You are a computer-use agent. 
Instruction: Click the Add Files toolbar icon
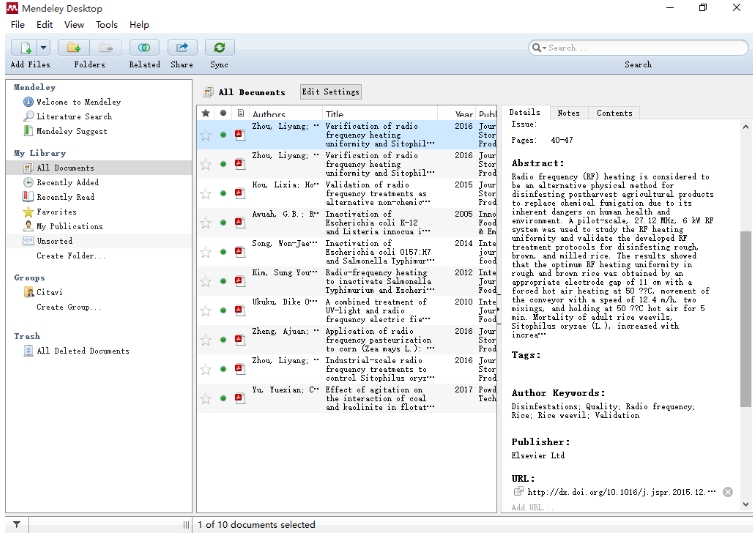[x=25, y=48]
